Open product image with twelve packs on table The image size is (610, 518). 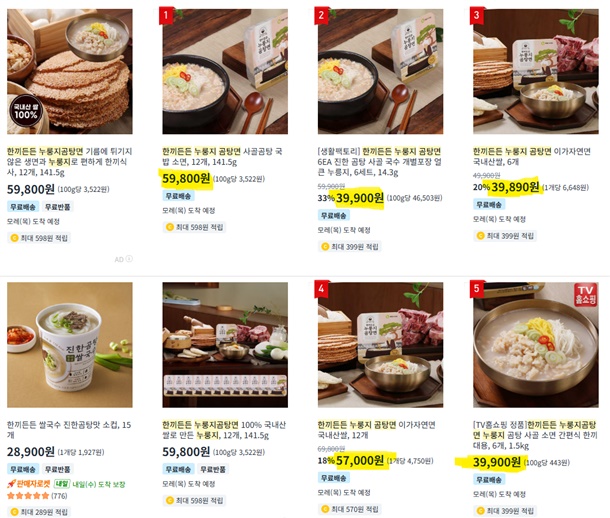pos(225,345)
